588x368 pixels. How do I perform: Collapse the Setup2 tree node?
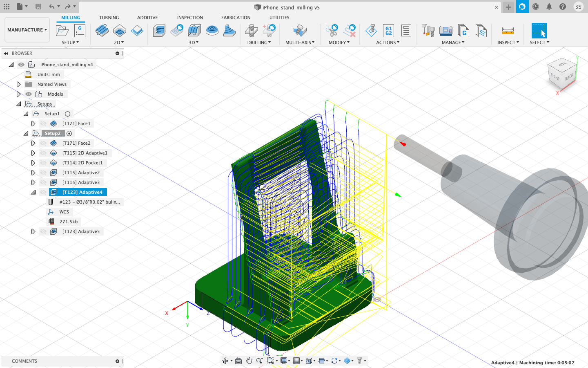26,133
